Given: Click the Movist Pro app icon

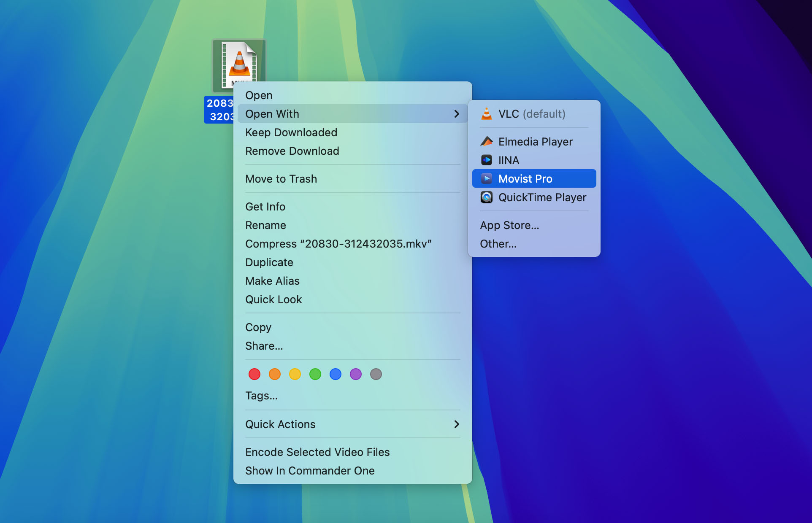Looking at the screenshot, I should click(487, 179).
